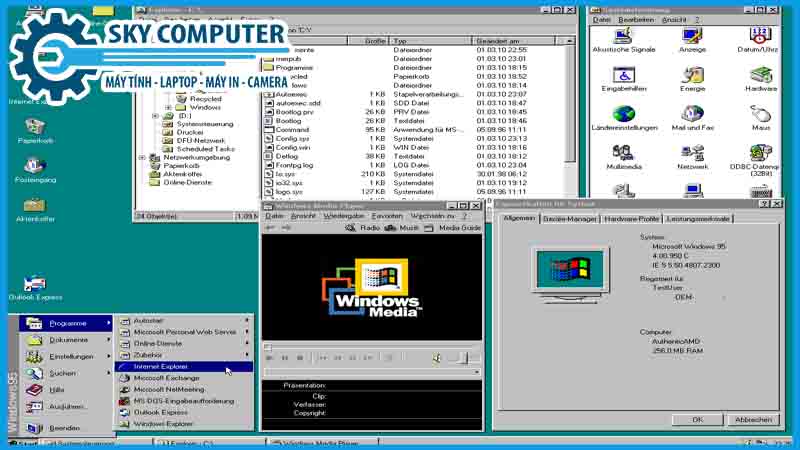Open the Hardware control panel icon
This screenshot has width=800, height=450.
[x=760, y=79]
